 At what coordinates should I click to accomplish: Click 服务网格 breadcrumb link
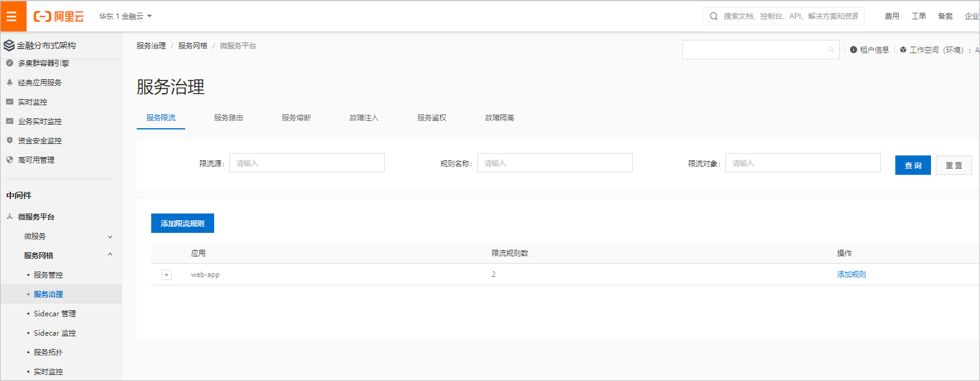[x=193, y=46]
